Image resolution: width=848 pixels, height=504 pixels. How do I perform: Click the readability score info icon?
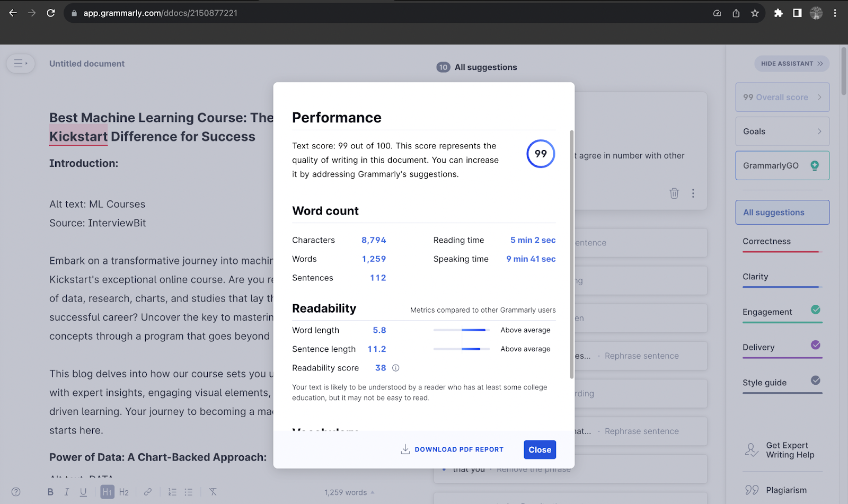pyautogui.click(x=395, y=368)
